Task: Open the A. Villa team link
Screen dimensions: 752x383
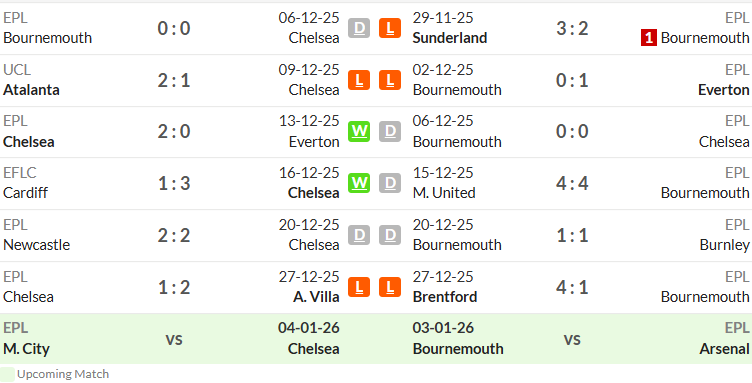Action: coord(316,297)
